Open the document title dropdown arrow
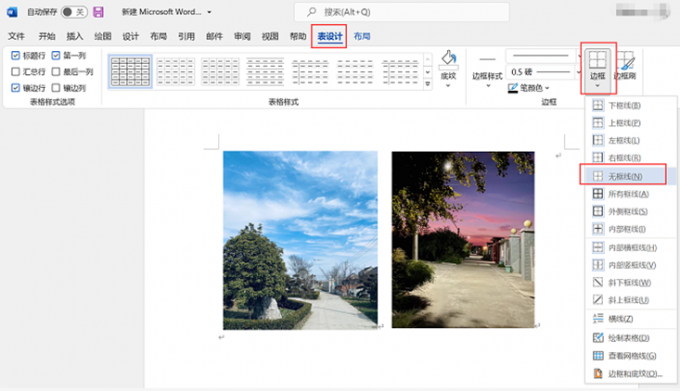 (209, 12)
